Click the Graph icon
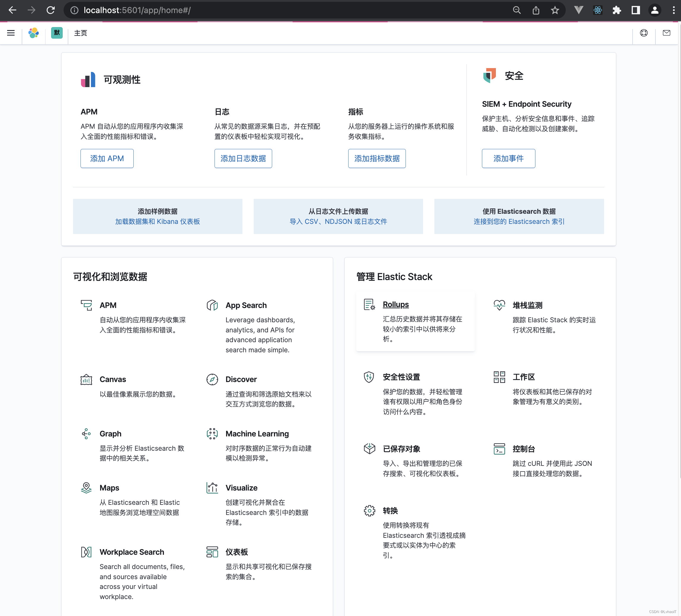 click(86, 433)
